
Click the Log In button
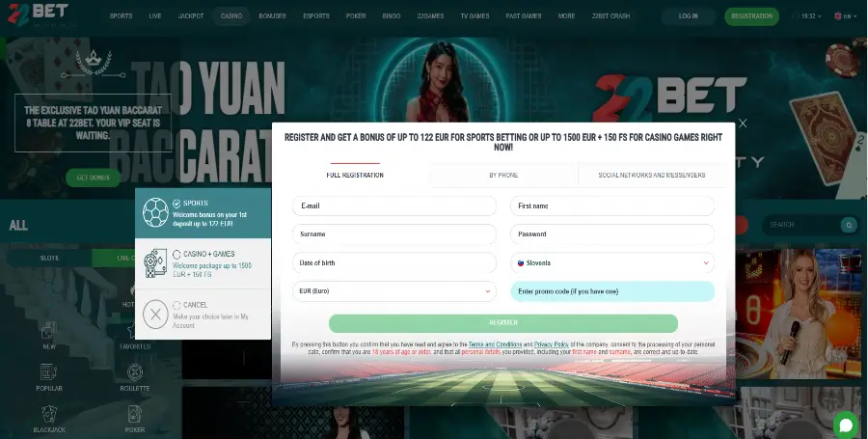click(688, 16)
